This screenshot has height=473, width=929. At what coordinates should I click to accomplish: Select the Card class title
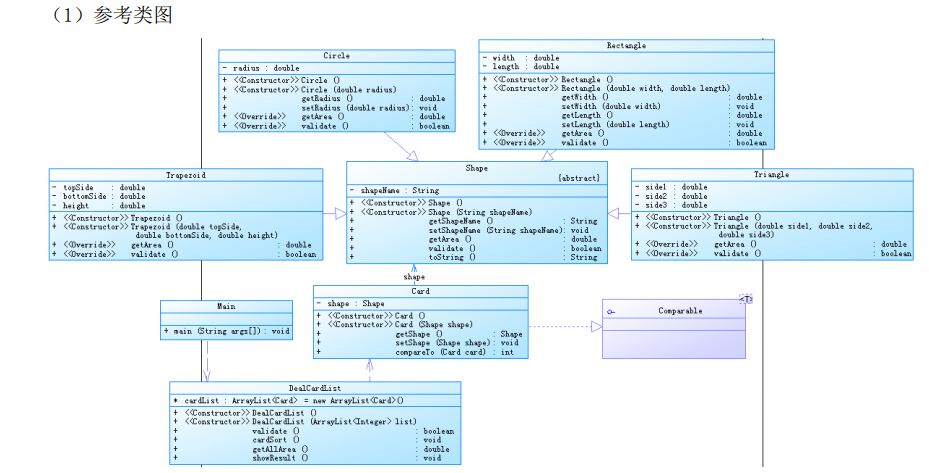tap(420, 292)
